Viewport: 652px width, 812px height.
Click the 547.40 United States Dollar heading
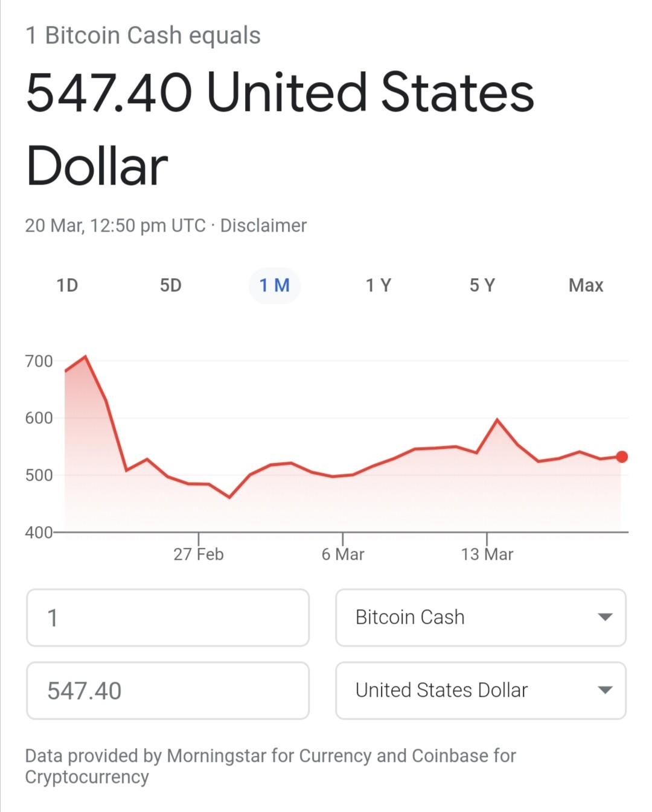coord(280,129)
